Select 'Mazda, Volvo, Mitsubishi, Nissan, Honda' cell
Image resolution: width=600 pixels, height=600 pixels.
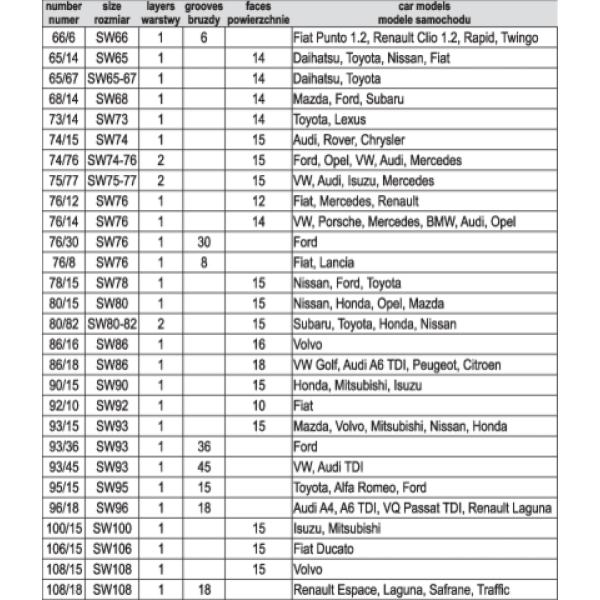tap(425, 426)
